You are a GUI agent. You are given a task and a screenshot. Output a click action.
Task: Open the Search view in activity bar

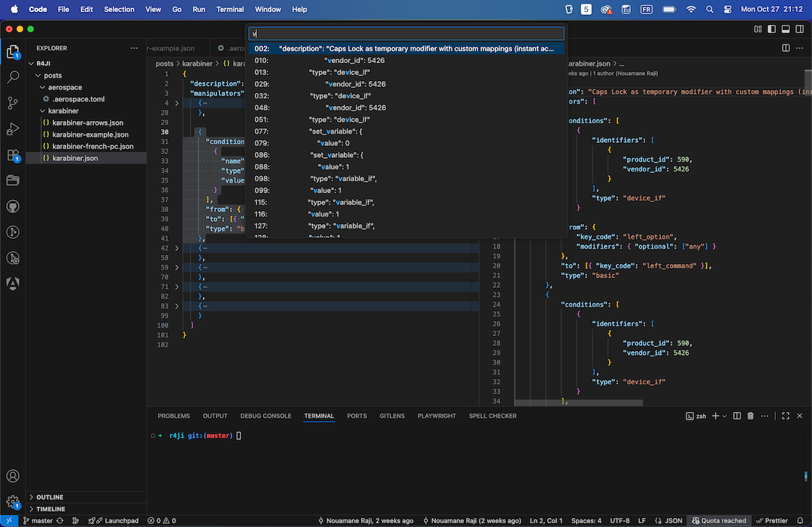point(13,77)
